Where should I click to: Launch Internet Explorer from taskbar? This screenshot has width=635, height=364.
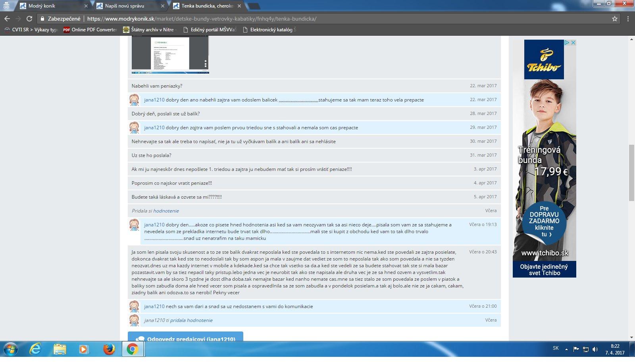pyautogui.click(x=35, y=349)
